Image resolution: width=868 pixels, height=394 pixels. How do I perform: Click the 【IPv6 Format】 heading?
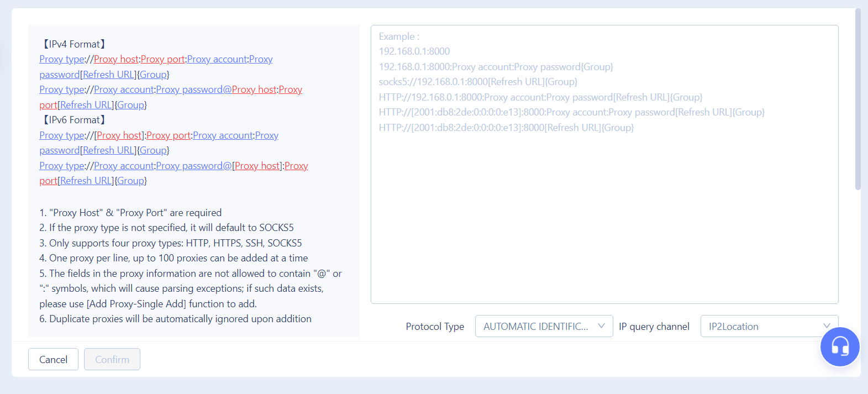[74, 120]
